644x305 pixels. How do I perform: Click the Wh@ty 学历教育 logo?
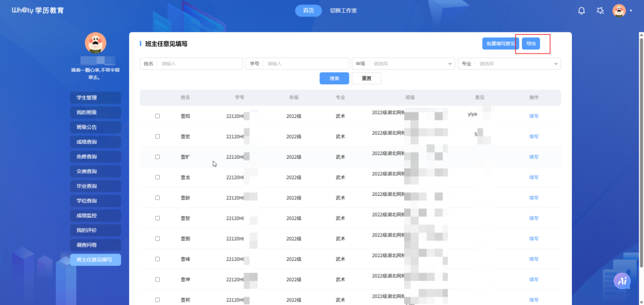[38, 10]
